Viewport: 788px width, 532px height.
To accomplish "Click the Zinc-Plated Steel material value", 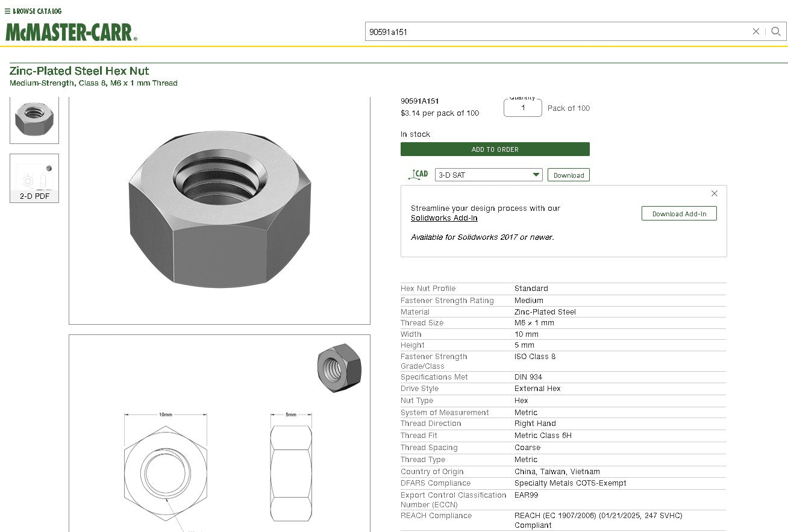I will click(x=545, y=312).
